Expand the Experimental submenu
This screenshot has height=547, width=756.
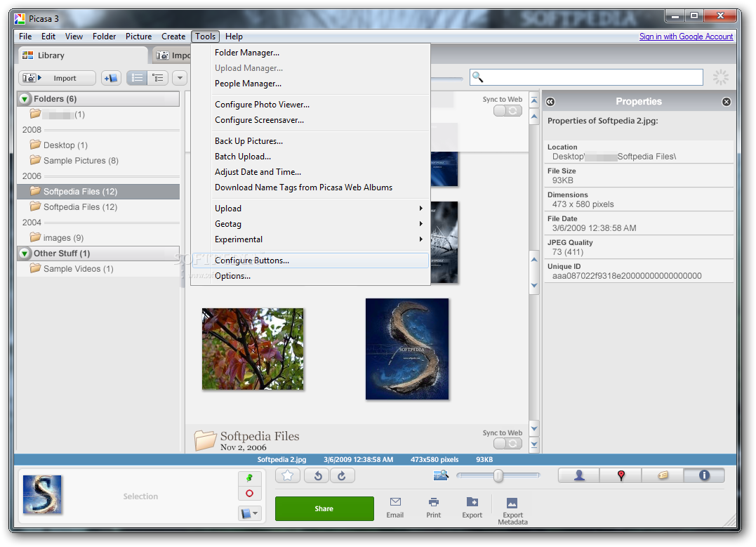pyautogui.click(x=310, y=239)
